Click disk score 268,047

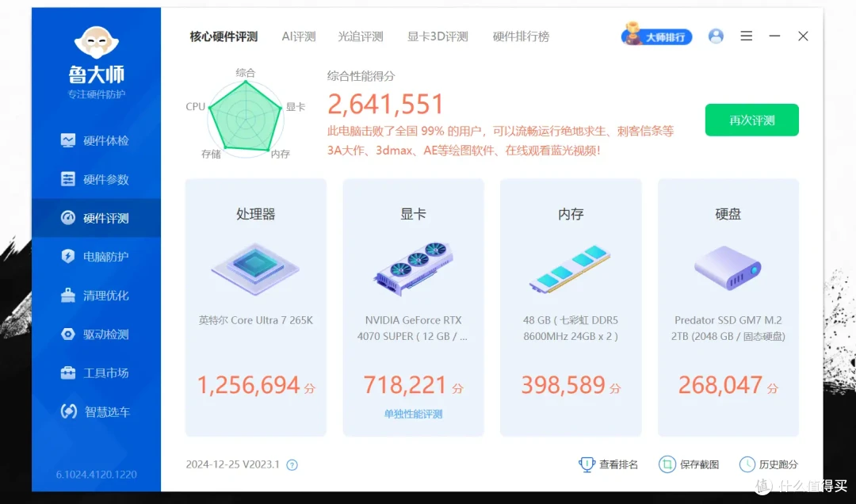point(720,385)
